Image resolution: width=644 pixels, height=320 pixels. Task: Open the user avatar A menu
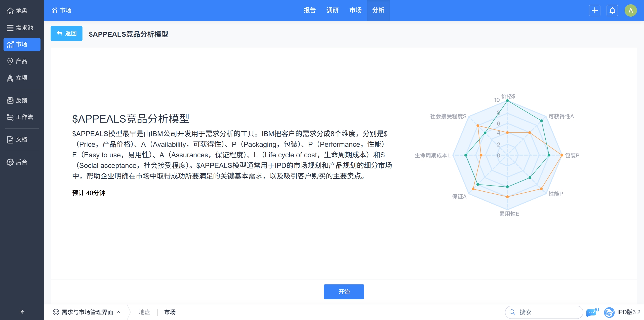tap(631, 10)
